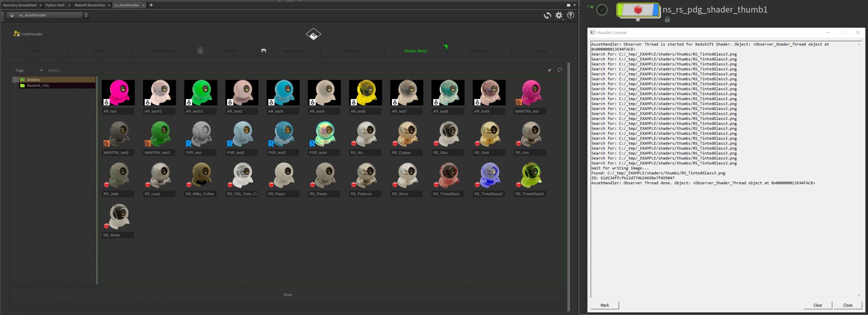
Task: Click the icon left of refresh beside search
Action: [x=550, y=70]
